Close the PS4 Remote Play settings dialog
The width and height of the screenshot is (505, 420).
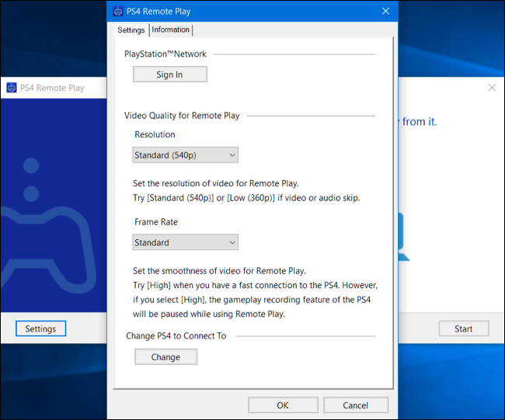pos(385,12)
